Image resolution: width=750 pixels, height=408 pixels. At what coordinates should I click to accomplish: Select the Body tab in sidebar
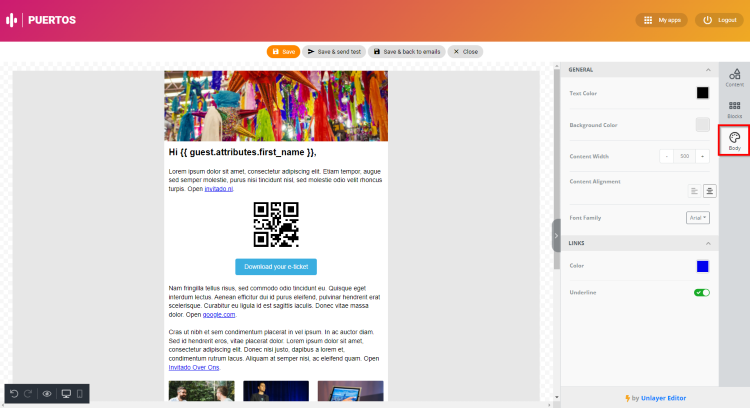pos(734,141)
